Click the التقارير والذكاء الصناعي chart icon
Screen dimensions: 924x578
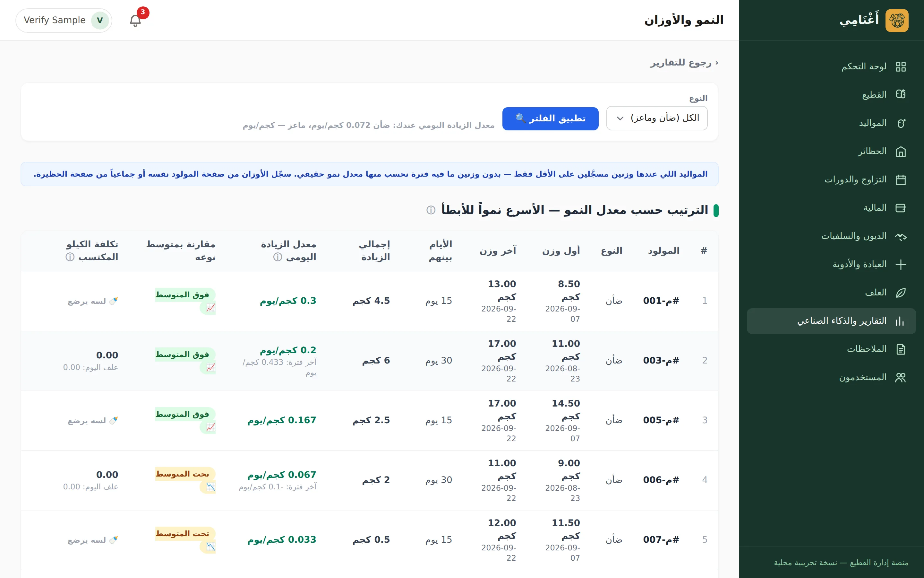point(901,321)
